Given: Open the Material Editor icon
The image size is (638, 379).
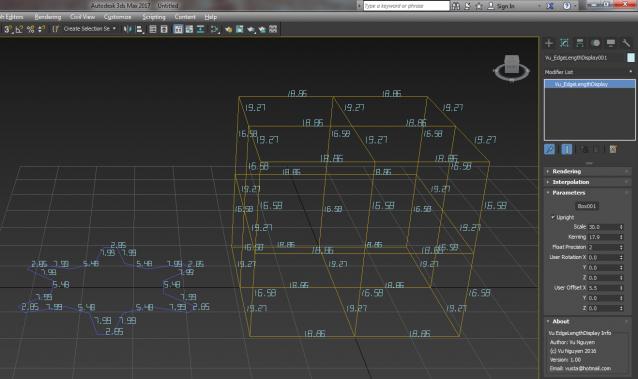Looking at the screenshot, I should tap(214, 29).
